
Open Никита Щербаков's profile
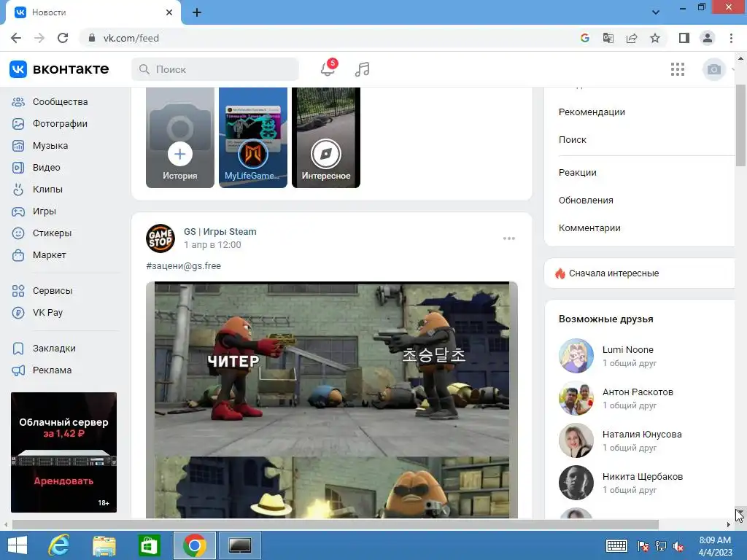point(642,477)
